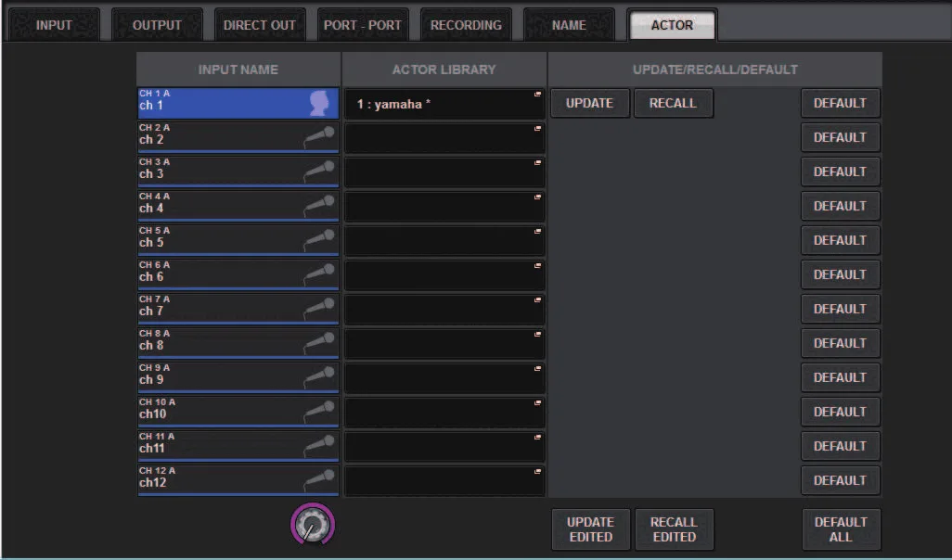Reset ch 7 with its DEFAULT button

[x=841, y=309]
